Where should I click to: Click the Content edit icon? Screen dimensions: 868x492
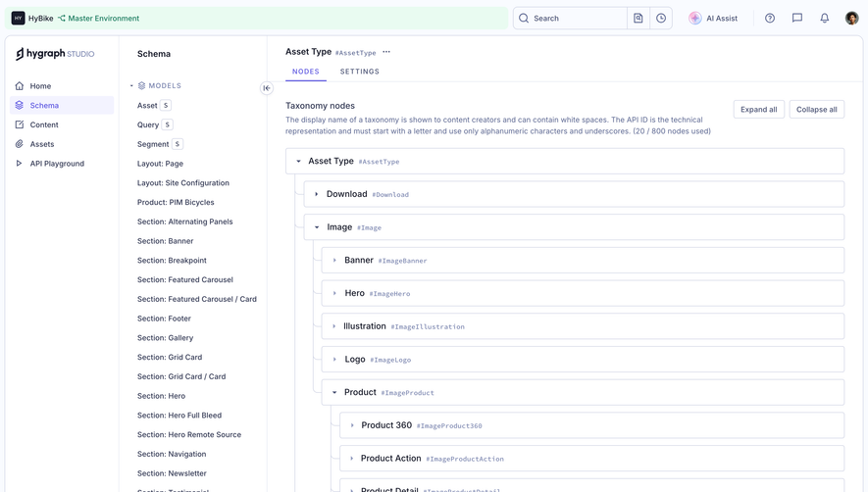click(x=20, y=124)
